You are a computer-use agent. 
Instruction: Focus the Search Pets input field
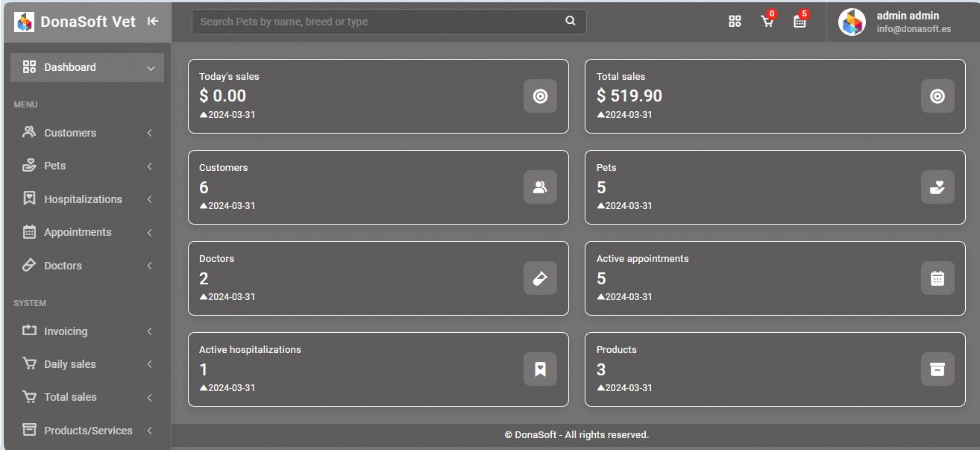point(389,22)
